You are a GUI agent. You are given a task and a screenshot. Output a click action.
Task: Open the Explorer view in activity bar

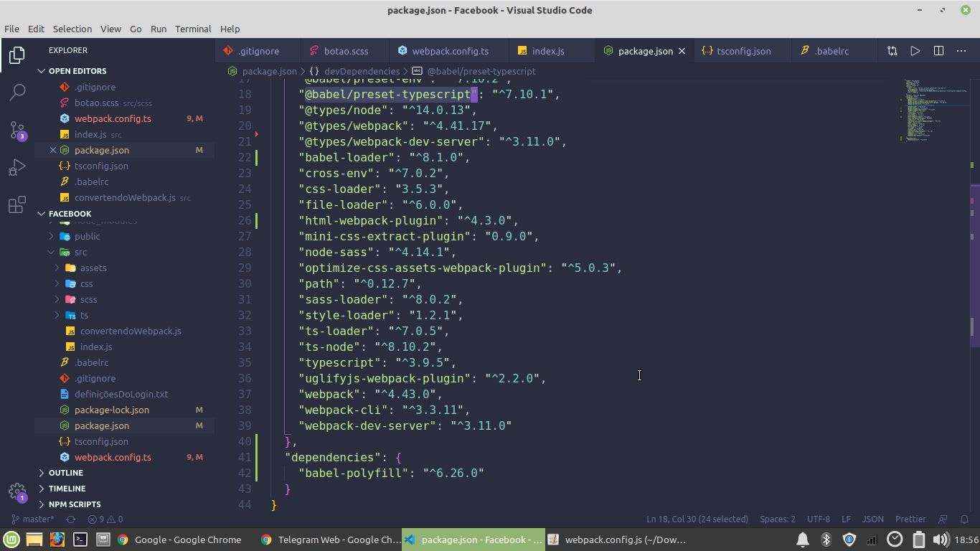pyautogui.click(x=17, y=55)
